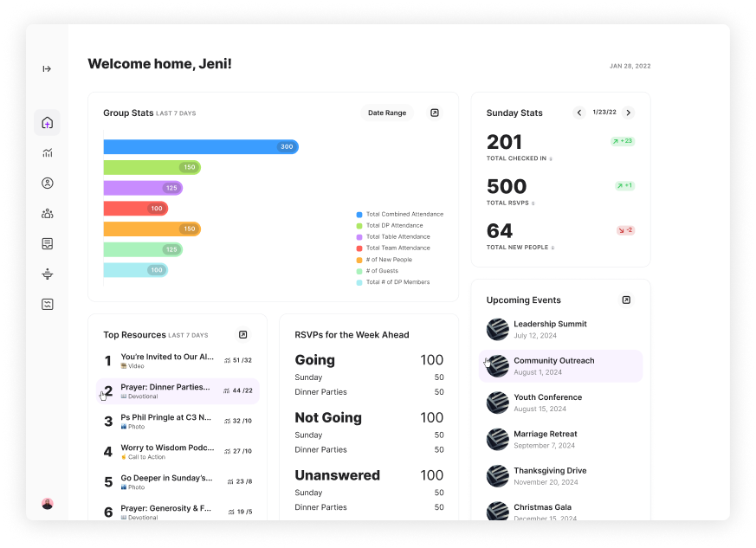Click the left chevron in Sunday Stats
The width and height of the screenshot is (756, 548).
pyautogui.click(x=579, y=113)
